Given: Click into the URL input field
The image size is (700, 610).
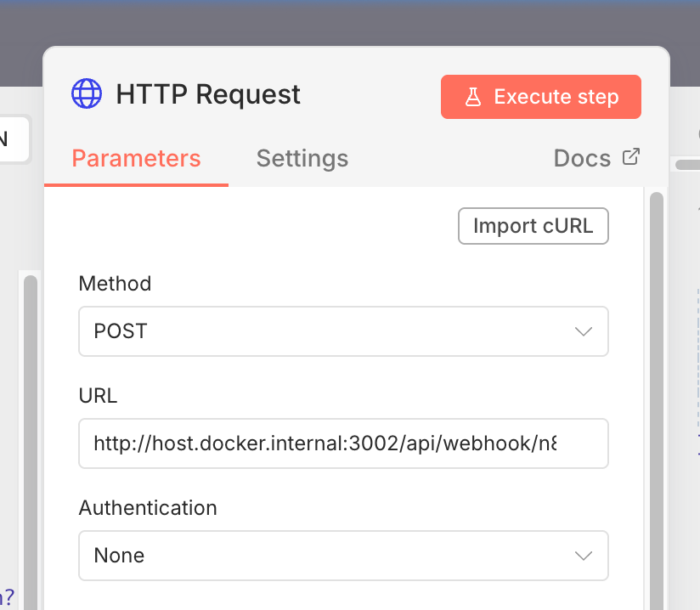Looking at the screenshot, I should (343, 443).
